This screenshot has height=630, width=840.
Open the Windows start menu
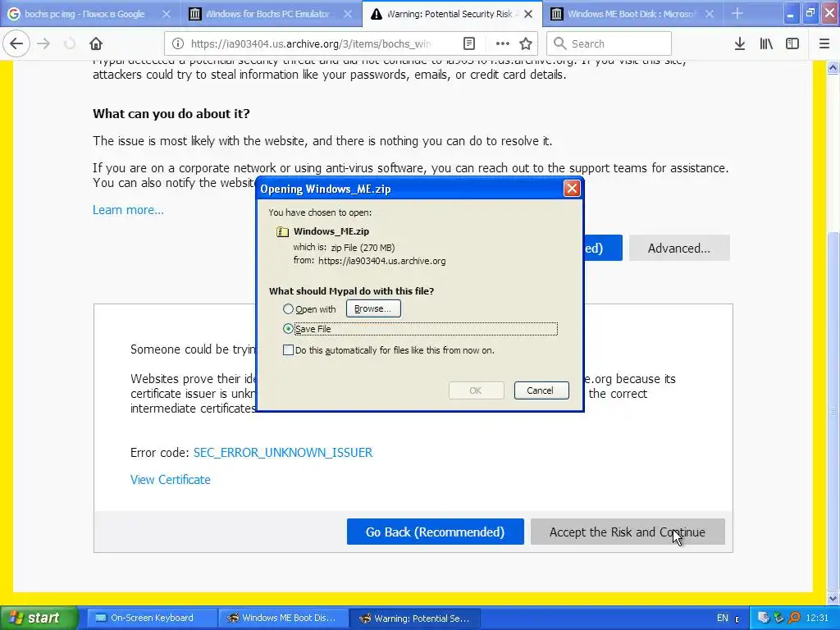coord(39,618)
